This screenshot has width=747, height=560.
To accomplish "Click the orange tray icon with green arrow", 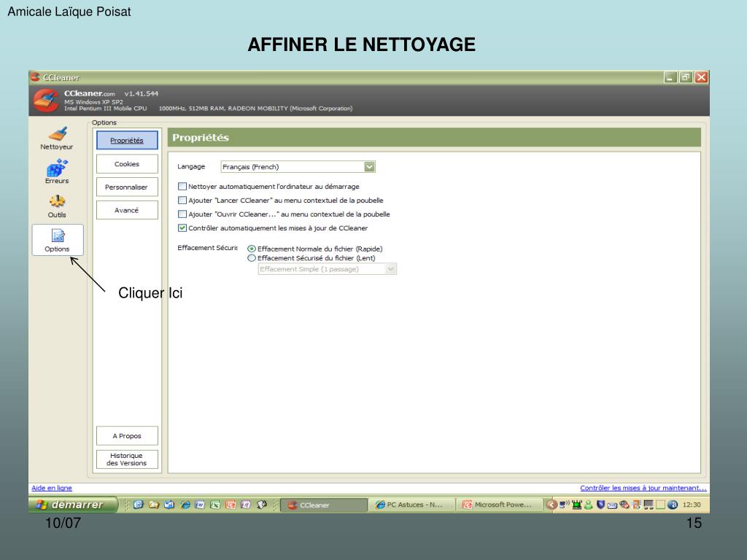I will click(637, 505).
